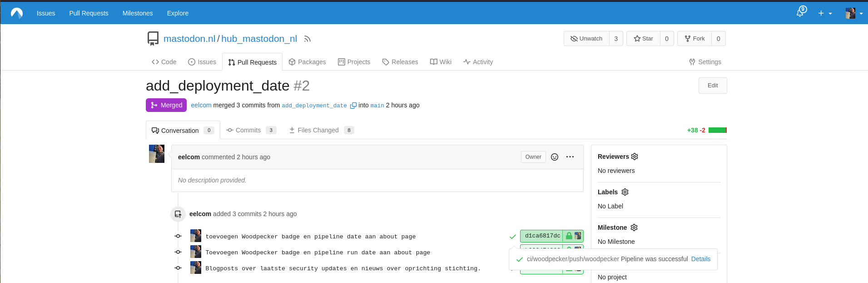Open commit 'Toevoegen Woodpecker badge en pipeline run date'
868x283 pixels.
click(317, 253)
